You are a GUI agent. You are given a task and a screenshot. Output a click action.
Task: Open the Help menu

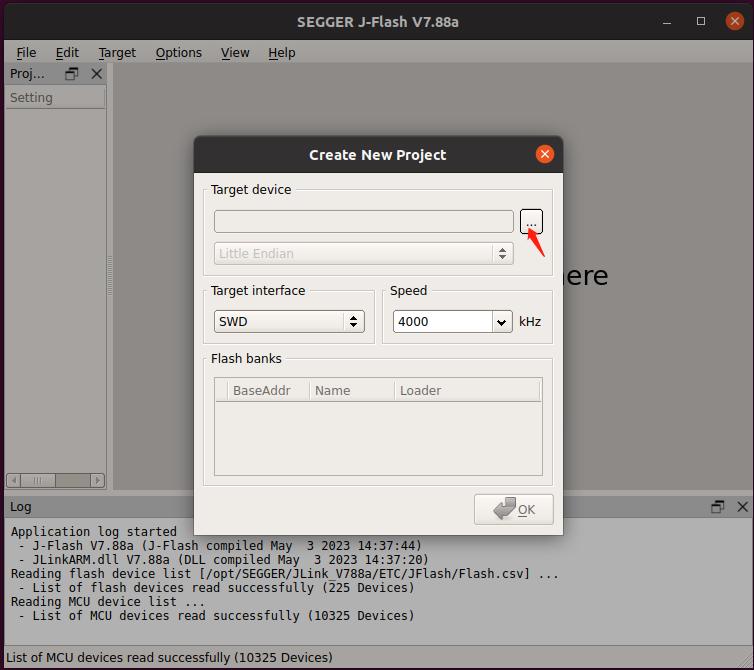(x=281, y=52)
